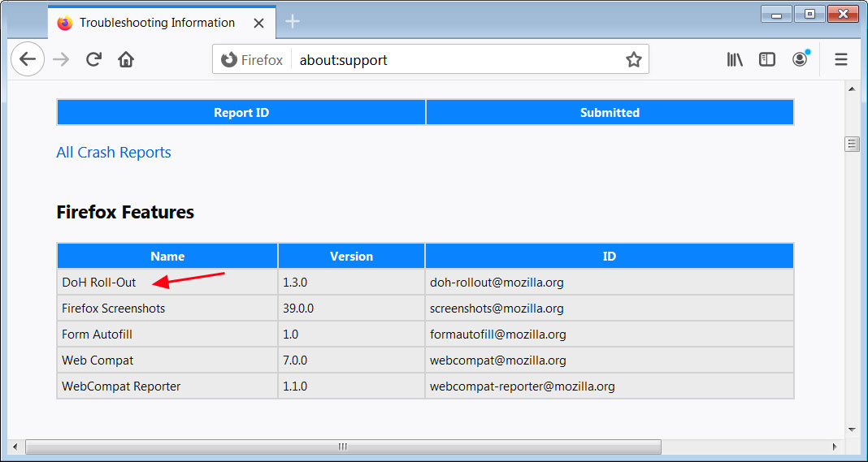Screen dimensions: 868x462
Task: Click webcompat@mozilla.org ID cell
Action: point(610,361)
